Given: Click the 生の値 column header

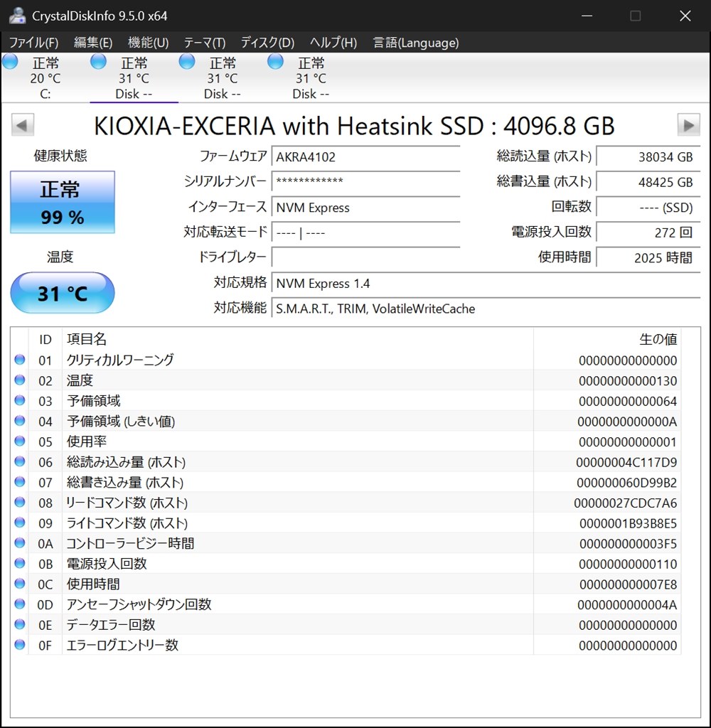Looking at the screenshot, I should tap(658, 339).
